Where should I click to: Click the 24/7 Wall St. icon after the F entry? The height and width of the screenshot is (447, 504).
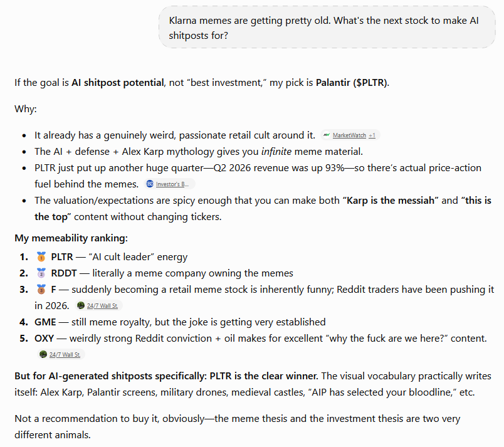81,305
